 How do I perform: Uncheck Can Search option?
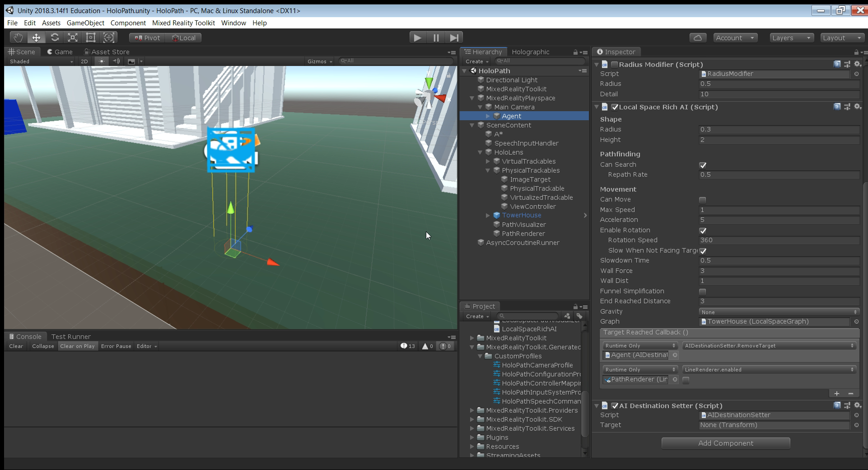point(702,165)
